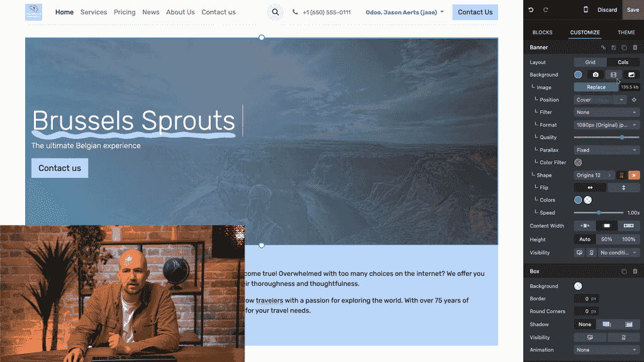Image resolution: width=644 pixels, height=362 pixels.
Task: Open the Parallax Fixed dropdown
Action: (606, 150)
